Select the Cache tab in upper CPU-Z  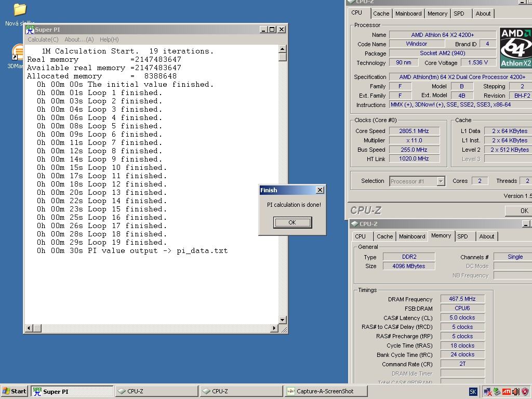pyautogui.click(x=381, y=14)
